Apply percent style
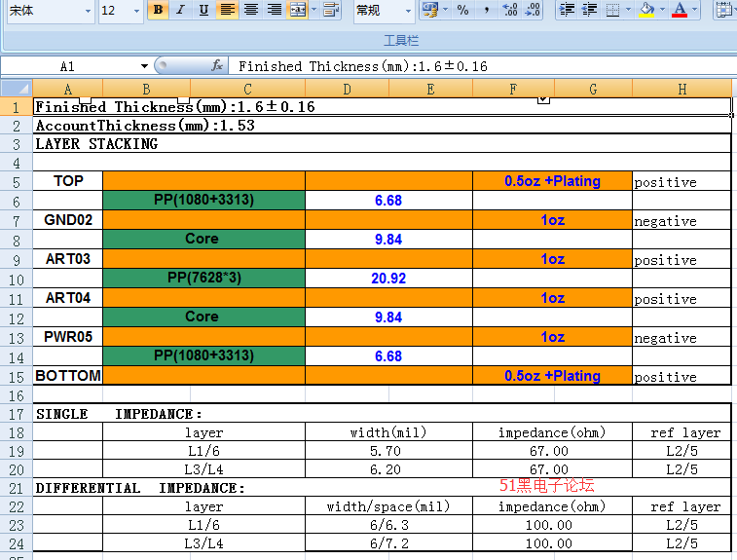The height and width of the screenshot is (560, 737). tap(462, 10)
